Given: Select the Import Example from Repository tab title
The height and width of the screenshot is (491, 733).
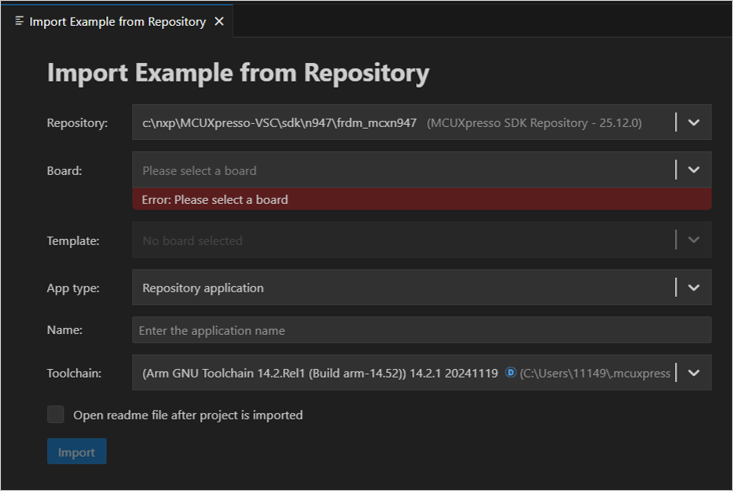Looking at the screenshot, I should coord(117,21).
